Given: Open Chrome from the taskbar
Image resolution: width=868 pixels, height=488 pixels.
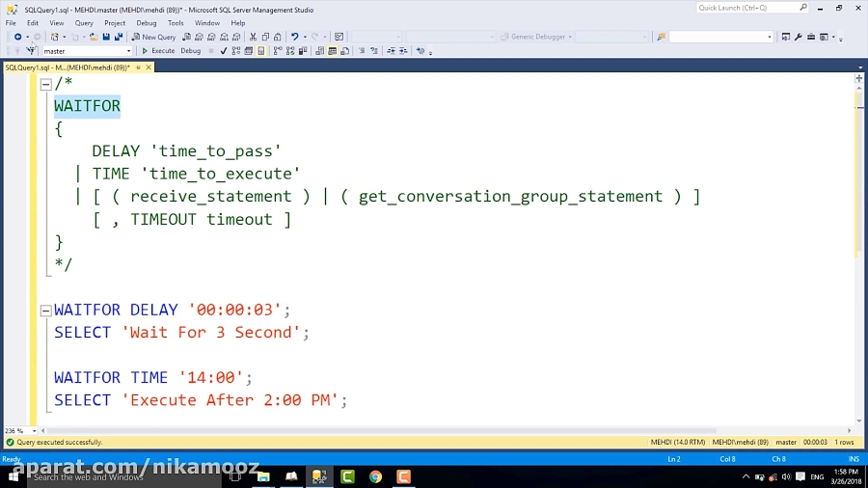Looking at the screenshot, I should [375, 476].
